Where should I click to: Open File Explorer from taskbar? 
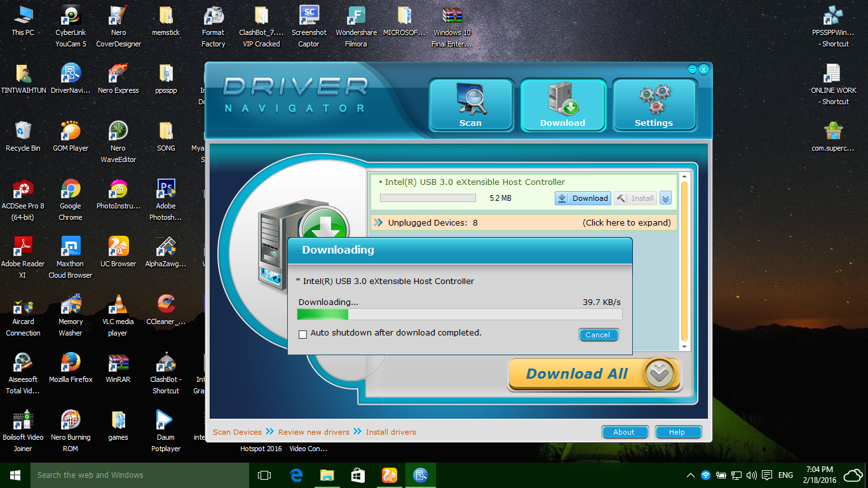tap(327, 475)
